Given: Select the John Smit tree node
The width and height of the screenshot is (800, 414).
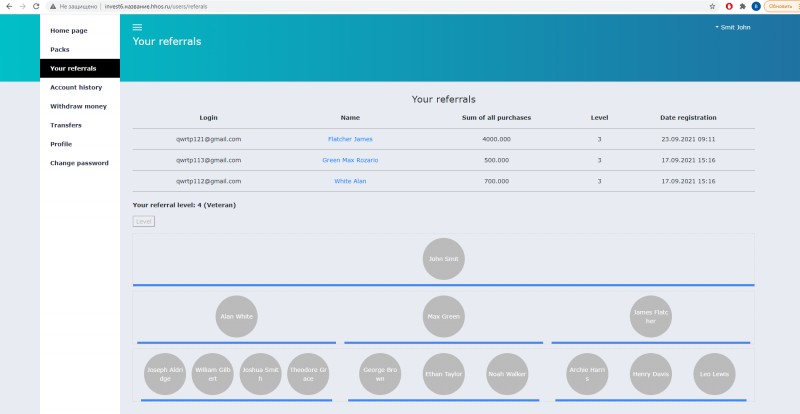Looking at the screenshot, I should pyautogui.click(x=443, y=259).
